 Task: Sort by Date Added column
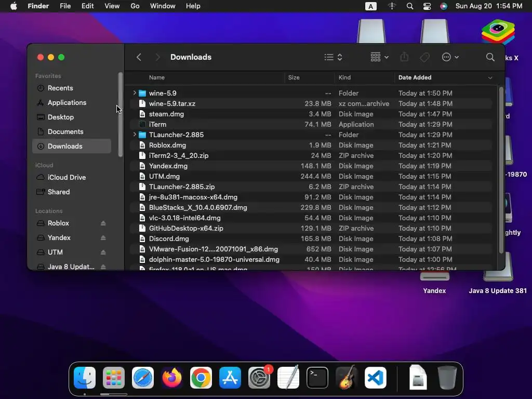click(415, 77)
